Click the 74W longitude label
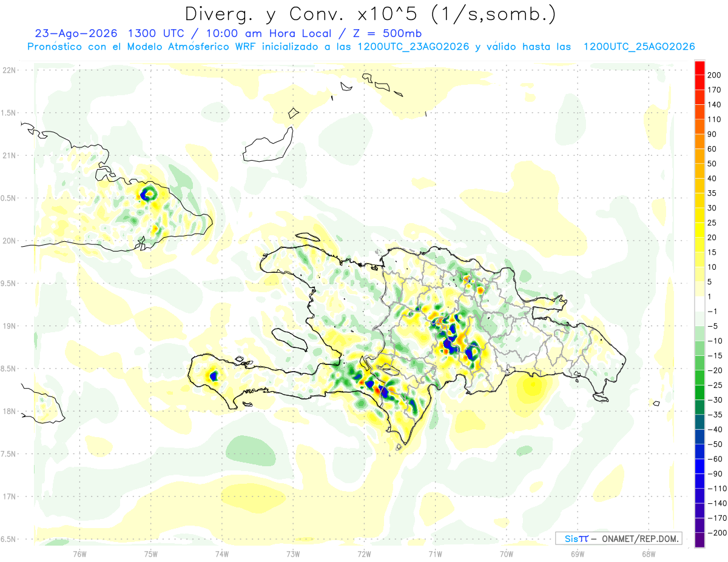 (222, 554)
